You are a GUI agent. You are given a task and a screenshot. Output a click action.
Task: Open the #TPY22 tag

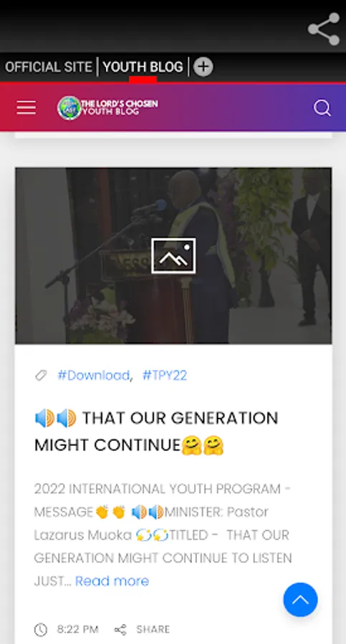pos(165,376)
